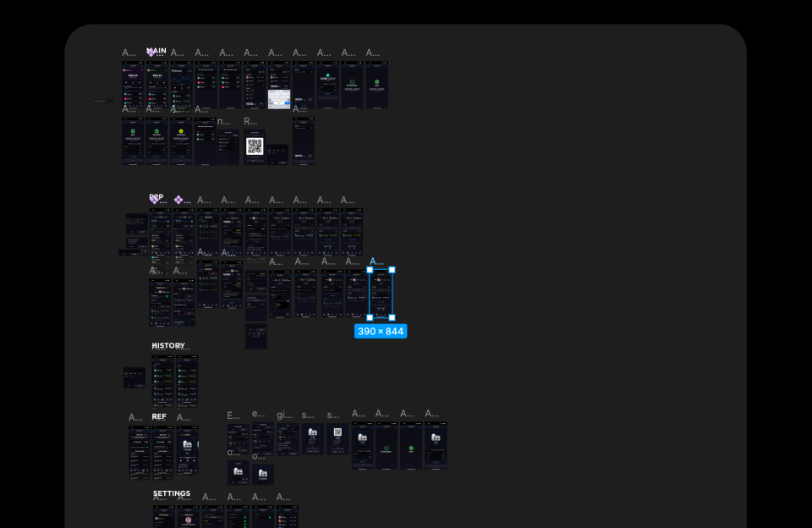Click the 390 × 844 dimension badge
The image size is (812, 528).
[x=381, y=331]
